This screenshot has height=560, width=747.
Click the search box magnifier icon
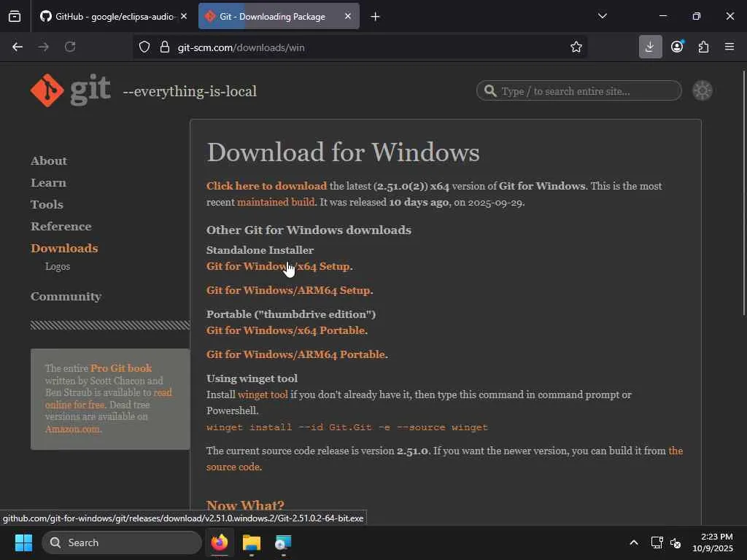[490, 90]
